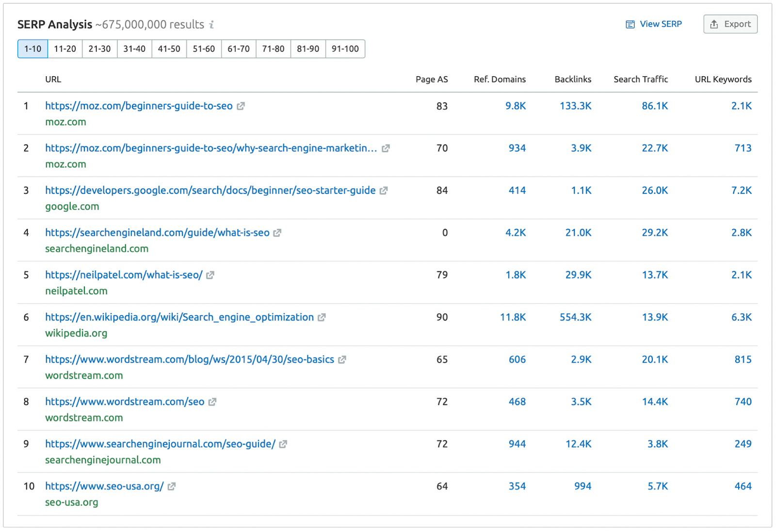
Task: Open external link icon for seo-usa.org
Action: 172,486
